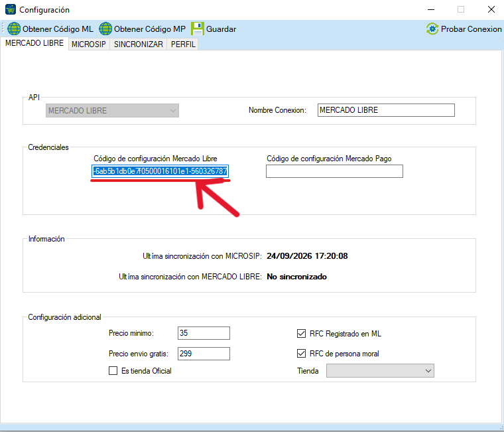Open the SINCRONIZAR tab
Image resolution: width=504 pixels, height=432 pixels.
pyautogui.click(x=138, y=44)
